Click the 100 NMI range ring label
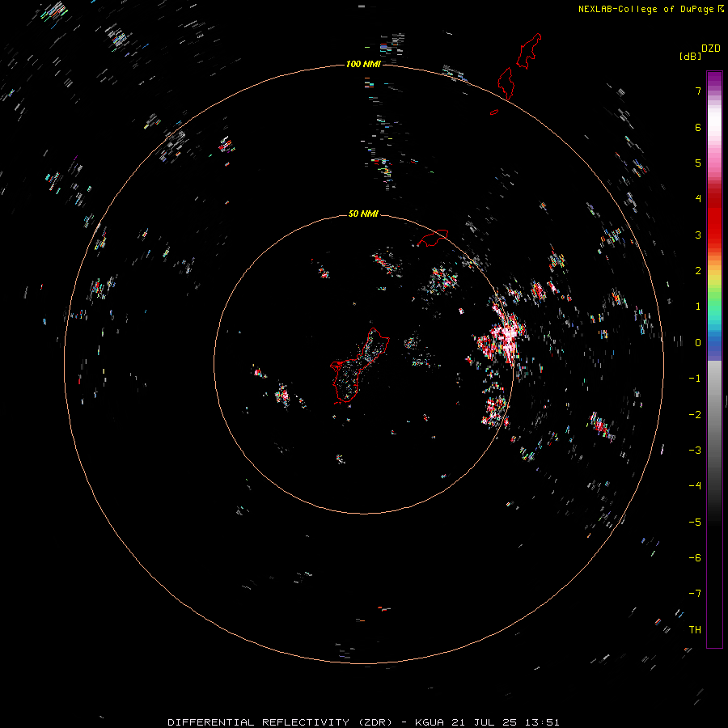The width and height of the screenshot is (728, 728). point(363,64)
